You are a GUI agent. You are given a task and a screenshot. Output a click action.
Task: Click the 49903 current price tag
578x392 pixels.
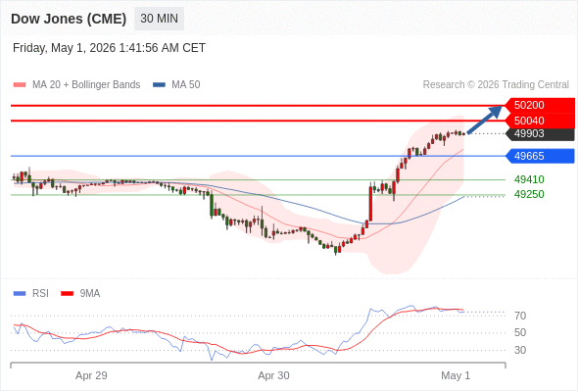click(x=540, y=133)
